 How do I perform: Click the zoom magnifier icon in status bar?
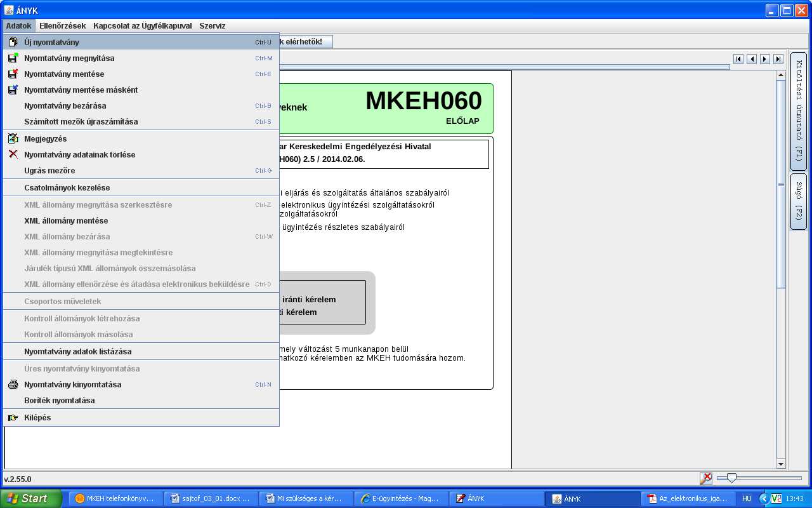705,478
